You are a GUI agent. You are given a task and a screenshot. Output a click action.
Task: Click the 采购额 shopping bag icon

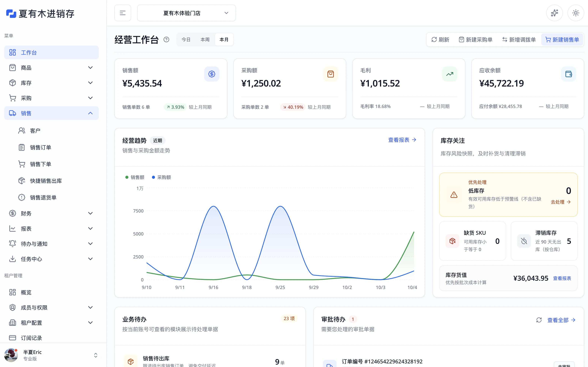(330, 74)
